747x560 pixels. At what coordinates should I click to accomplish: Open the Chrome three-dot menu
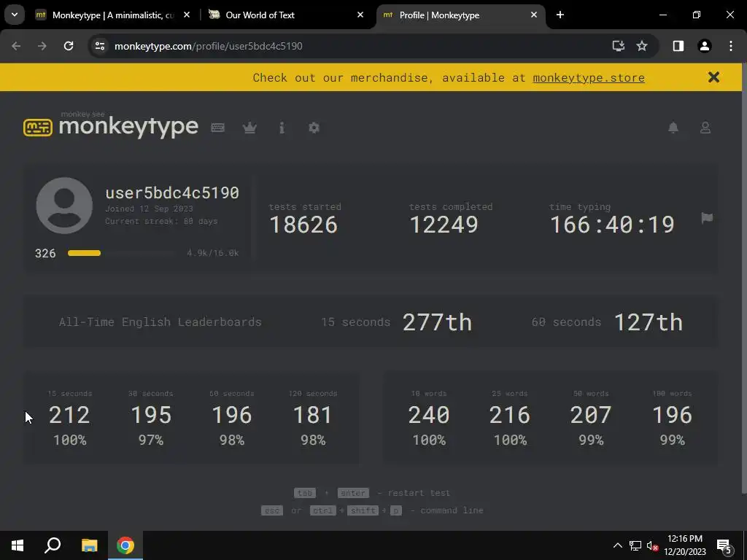[x=731, y=46]
